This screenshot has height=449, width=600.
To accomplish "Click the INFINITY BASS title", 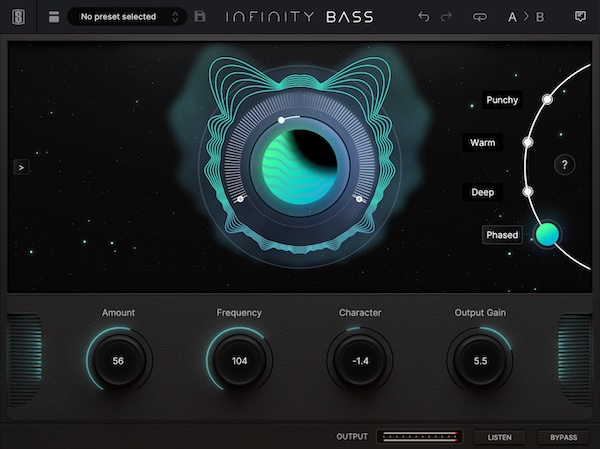I will 299,17.
